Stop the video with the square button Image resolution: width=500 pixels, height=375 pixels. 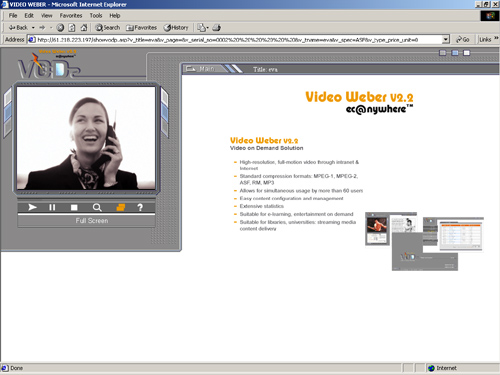(x=74, y=207)
